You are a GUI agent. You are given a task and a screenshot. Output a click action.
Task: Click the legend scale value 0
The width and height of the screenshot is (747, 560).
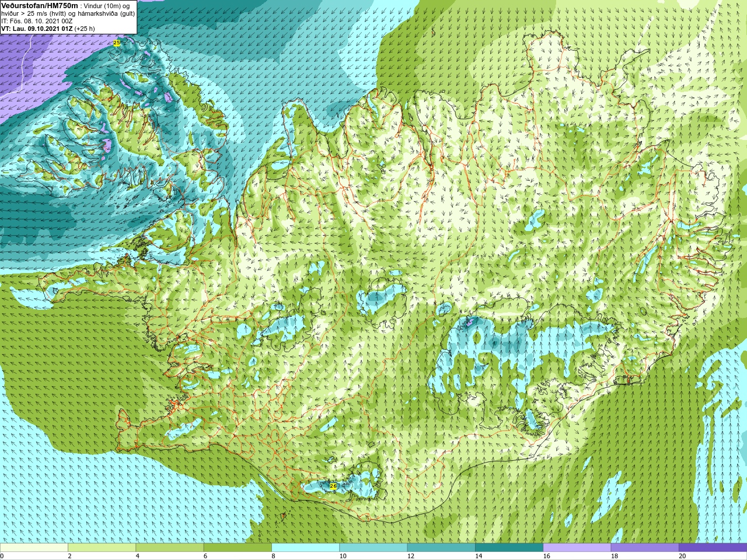tap(2, 556)
